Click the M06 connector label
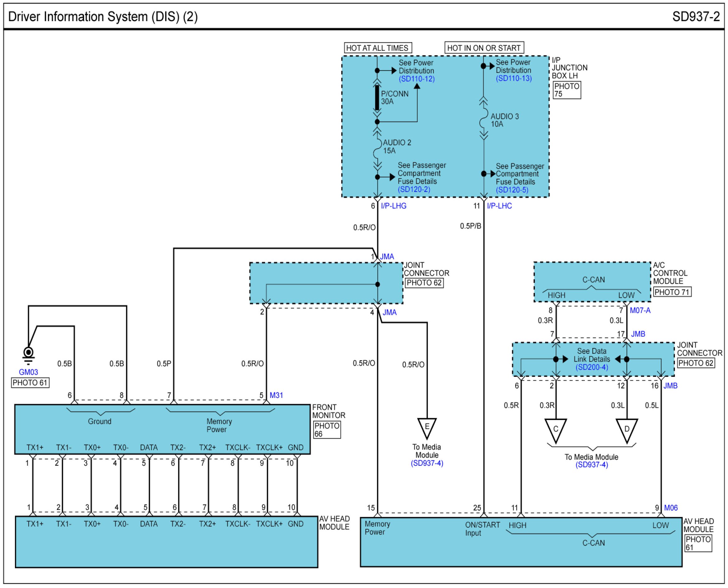Screen dimensions: 728x588 click(671, 508)
